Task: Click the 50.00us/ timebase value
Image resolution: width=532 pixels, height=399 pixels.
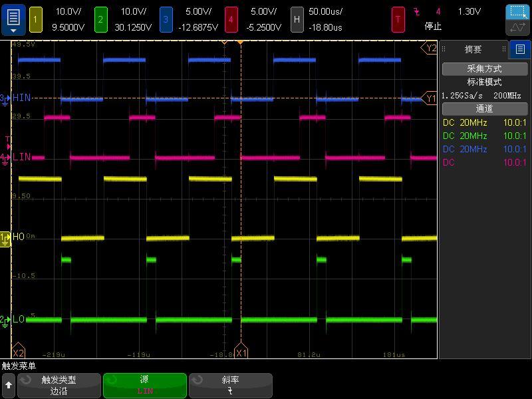Action: [x=325, y=11]
